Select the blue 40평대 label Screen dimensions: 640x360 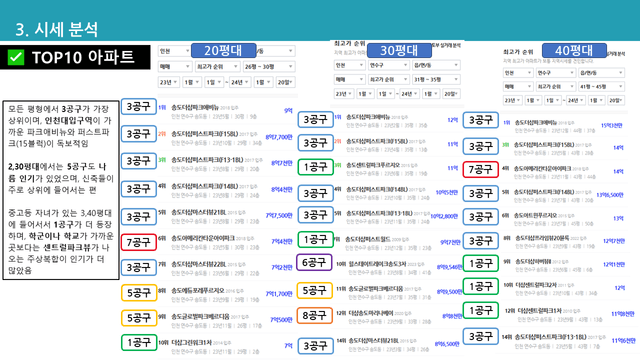click(x=574, y=51)
